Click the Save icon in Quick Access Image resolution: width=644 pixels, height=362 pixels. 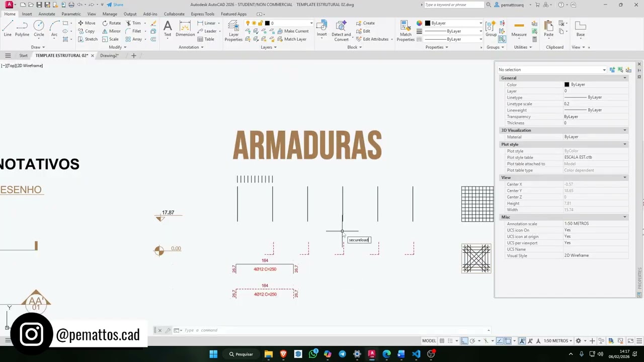click(x=39, y=5)
